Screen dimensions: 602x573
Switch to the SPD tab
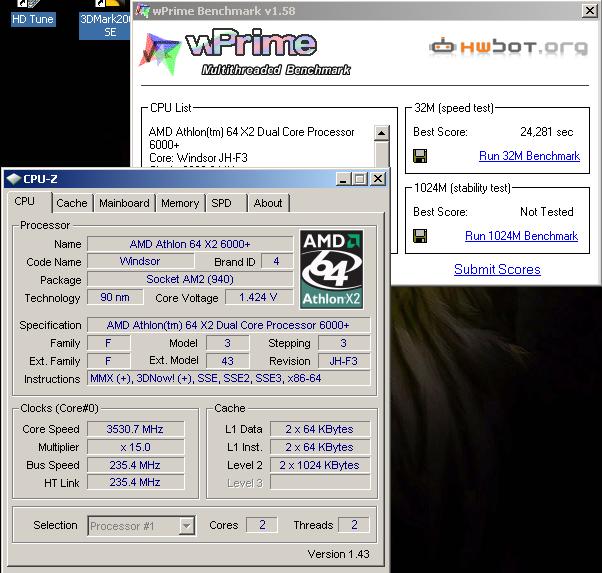226,203
